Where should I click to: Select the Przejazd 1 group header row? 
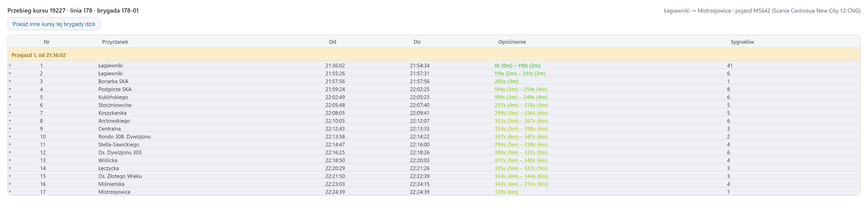[434, 55]
